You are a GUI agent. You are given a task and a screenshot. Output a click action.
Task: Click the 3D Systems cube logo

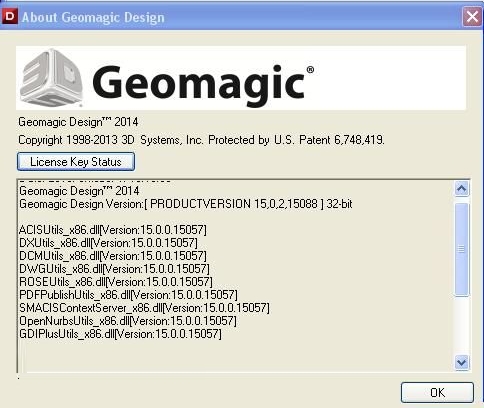pyautogui.click(x=51, y=78)
